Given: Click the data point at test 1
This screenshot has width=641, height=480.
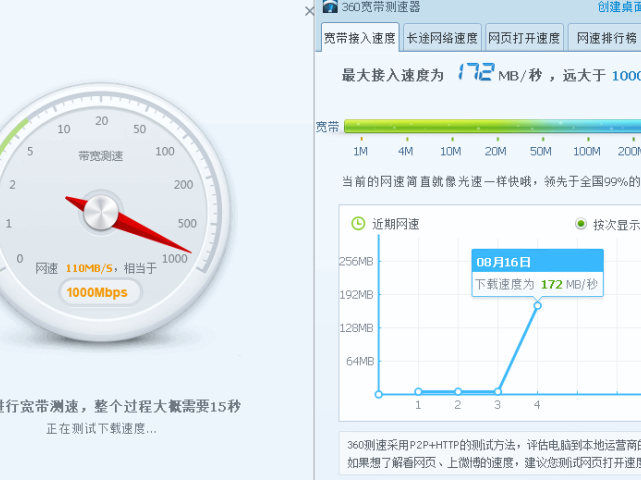Looking at the screenshot, I should point(418,391).
